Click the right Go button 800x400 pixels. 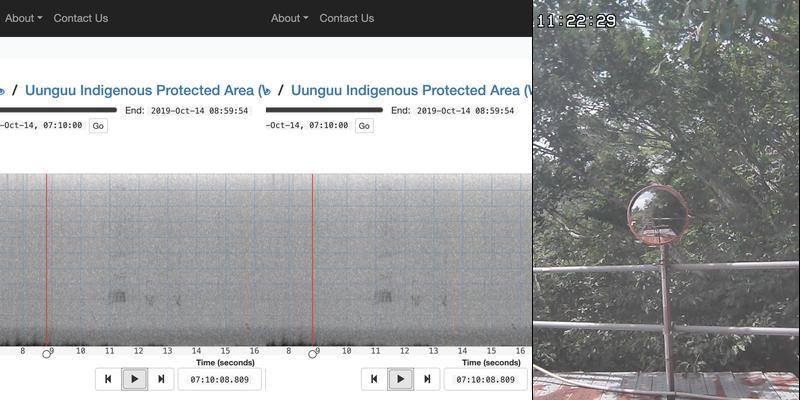point(364,126)
